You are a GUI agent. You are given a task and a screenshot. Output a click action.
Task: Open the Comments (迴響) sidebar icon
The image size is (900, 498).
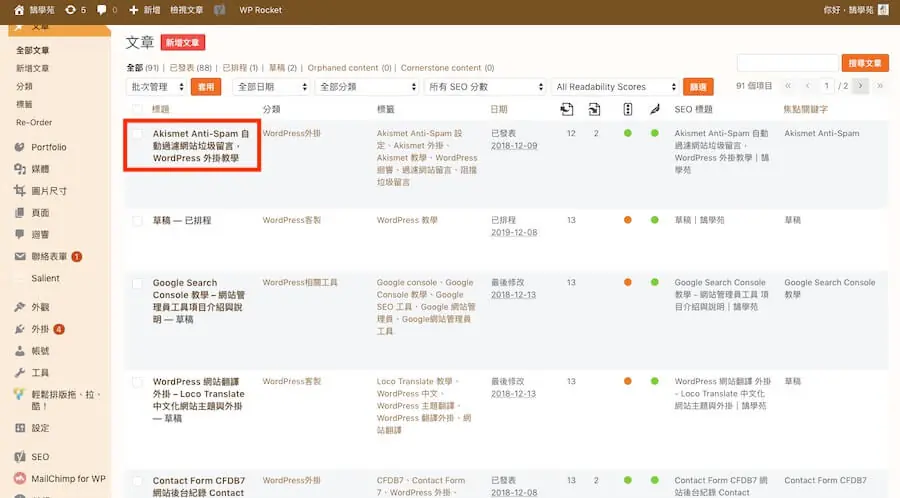click(20, 234)
